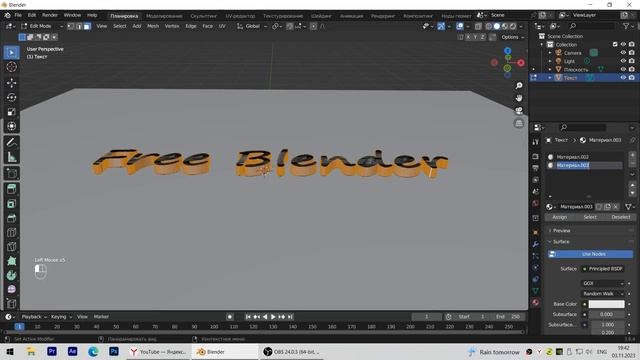
Task: Pick the Smooth tool
Action: [x=11, y=289]
